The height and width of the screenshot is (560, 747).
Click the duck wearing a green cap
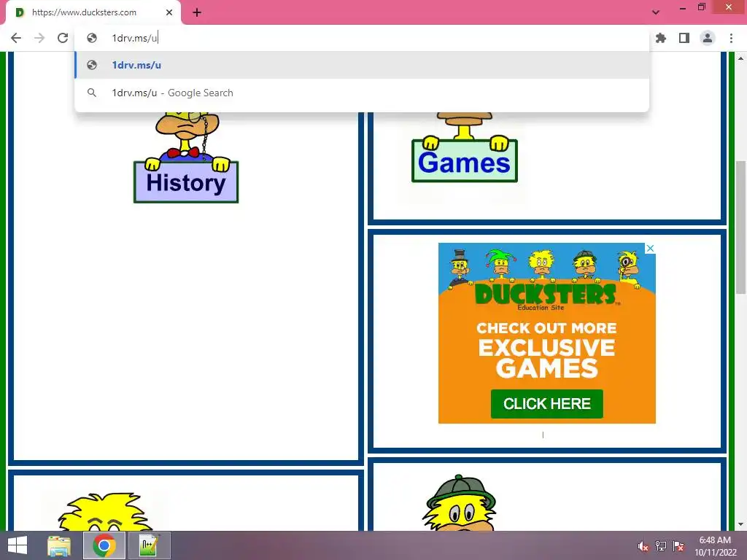(460, 502)
